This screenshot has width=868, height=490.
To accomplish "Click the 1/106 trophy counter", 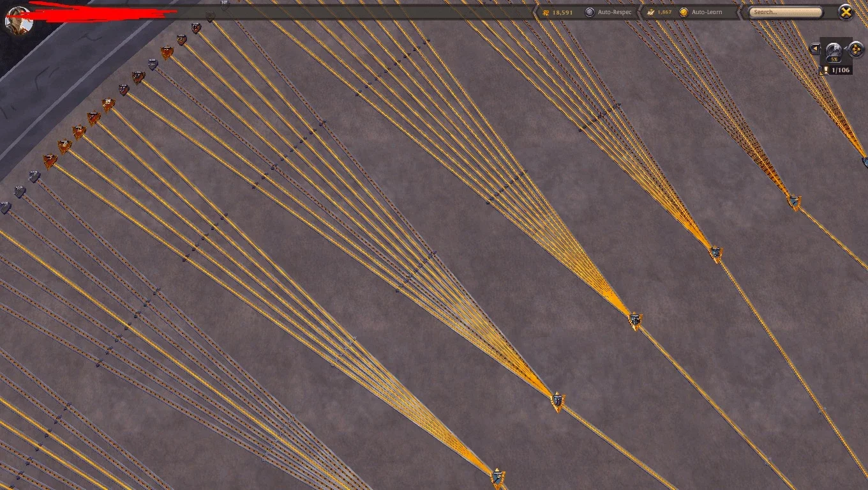I will click(836, 70).
